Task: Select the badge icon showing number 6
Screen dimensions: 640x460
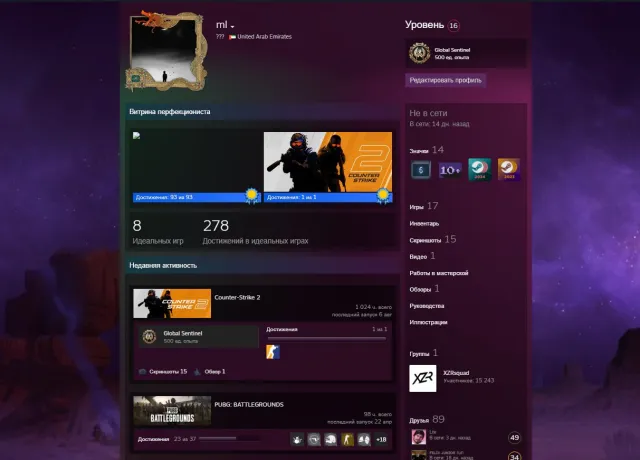Action: pos(420,170)
